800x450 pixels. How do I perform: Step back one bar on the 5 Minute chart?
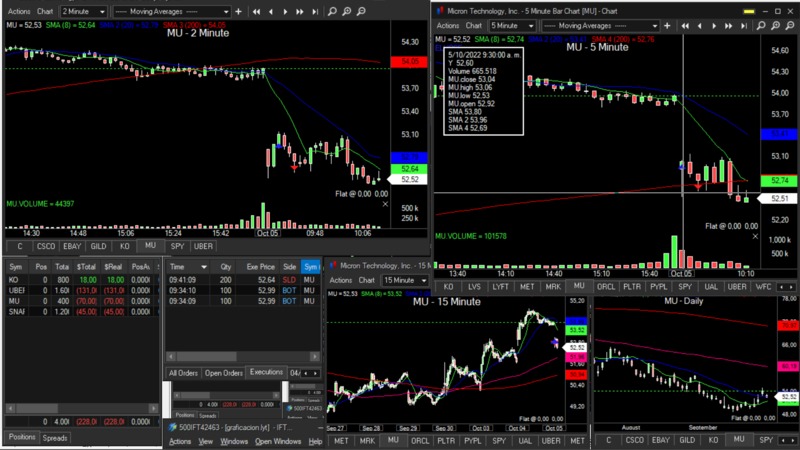700,26
